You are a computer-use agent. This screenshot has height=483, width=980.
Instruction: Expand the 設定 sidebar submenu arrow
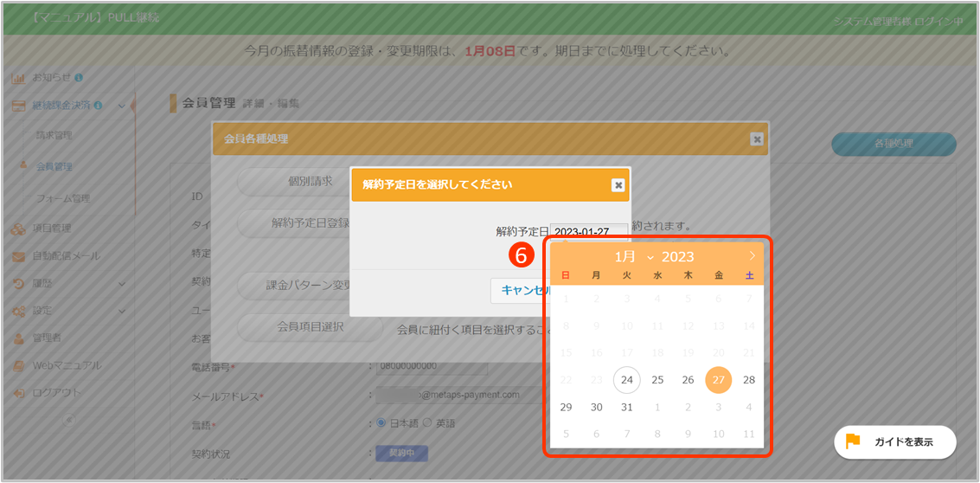coord(122,311)
